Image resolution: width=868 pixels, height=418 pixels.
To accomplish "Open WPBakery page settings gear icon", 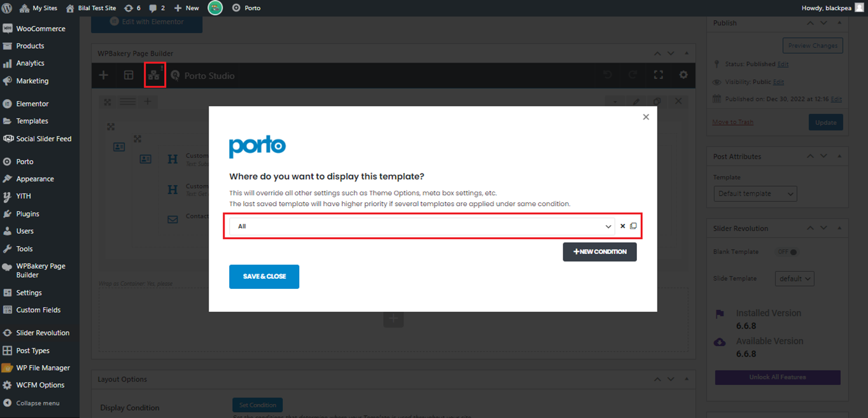I will pos(683,75).
